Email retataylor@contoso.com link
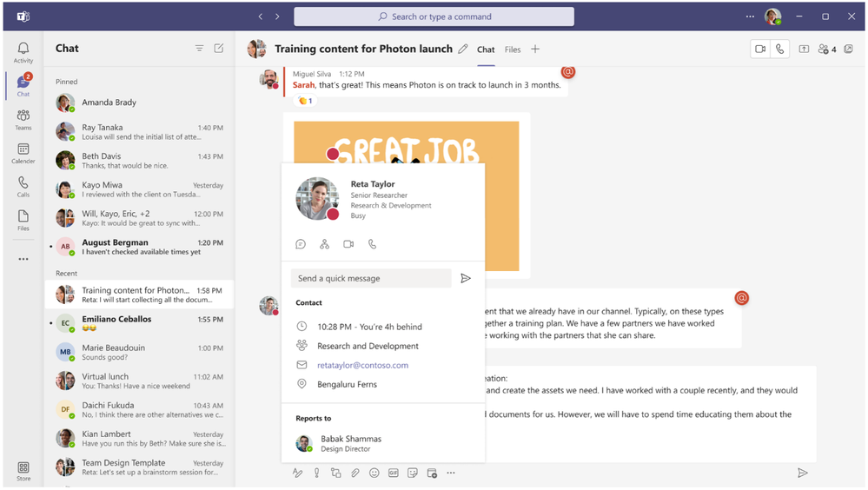868x490 pixels. tap(362, 365)
